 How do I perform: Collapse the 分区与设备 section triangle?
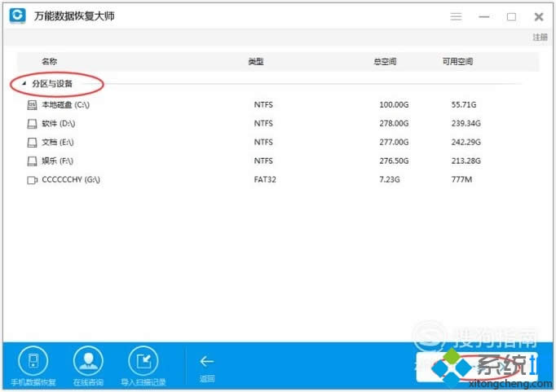(24, 84)
